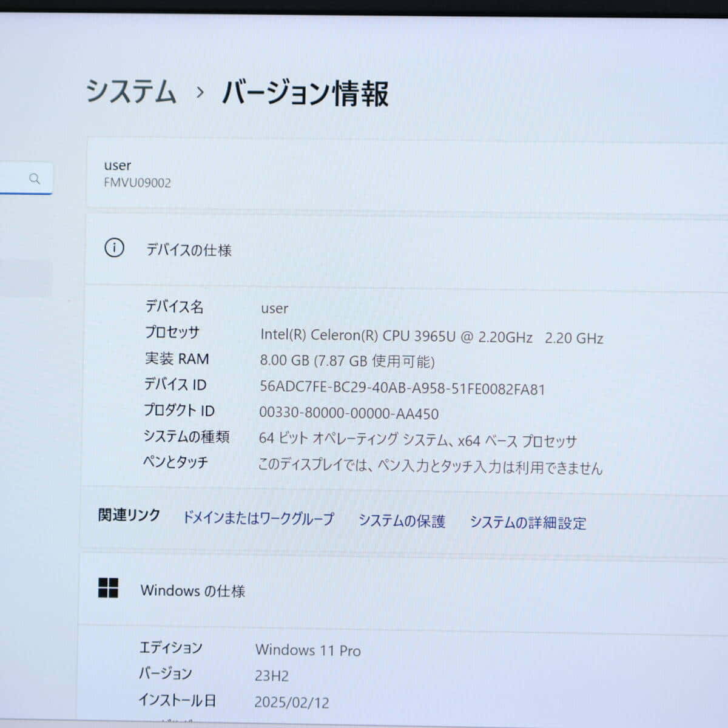Screen dimensions: 728x728
Task: Click the システムの種類 label
Action: tap(186, 436)
